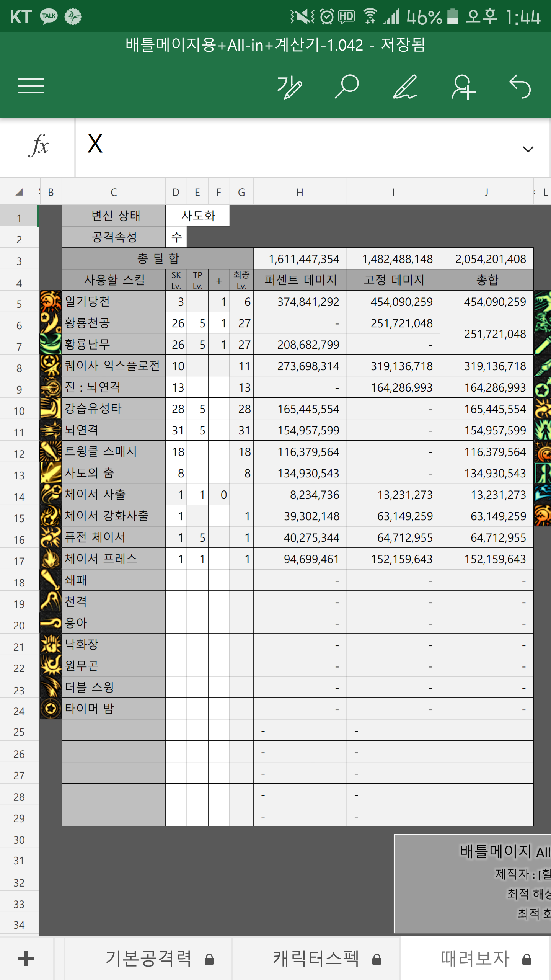Open the search magnifier tool
The width and height of the screenshot is (551, 980).
click(x=347, y=87)
